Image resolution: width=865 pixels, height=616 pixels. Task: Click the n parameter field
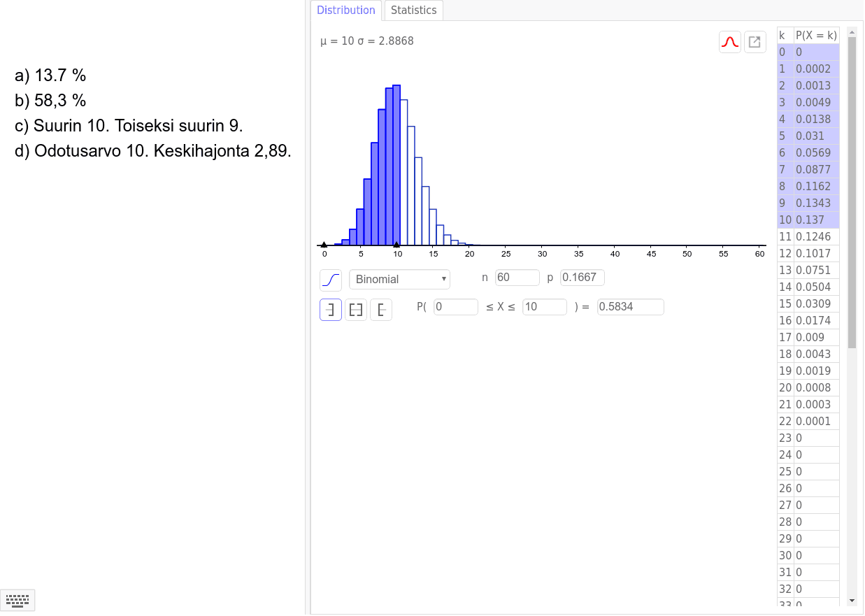tap(517, 278)
